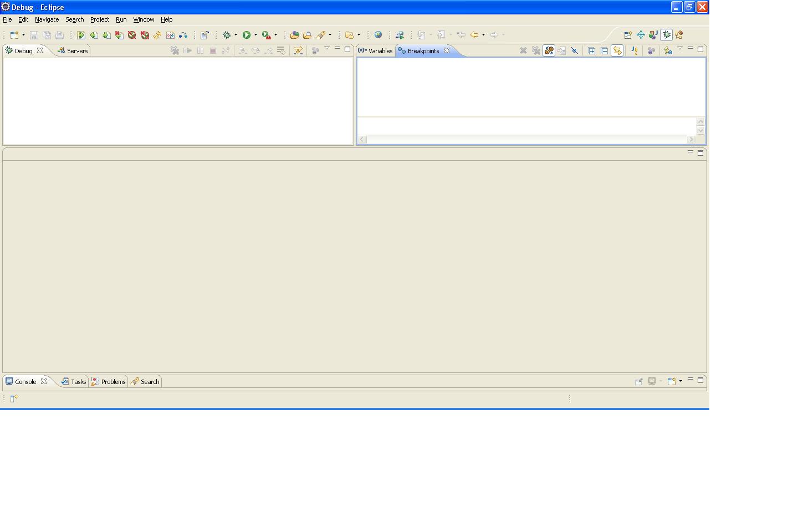This screenshot has height=532, width=798.
Task: Open the Run menu
Action: pos(121,19)
